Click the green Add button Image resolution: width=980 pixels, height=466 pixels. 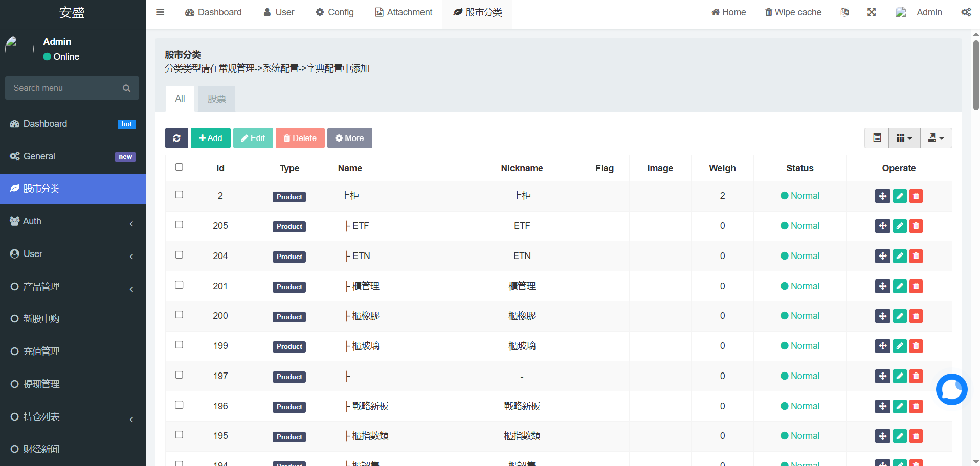[x=211, y=138]
